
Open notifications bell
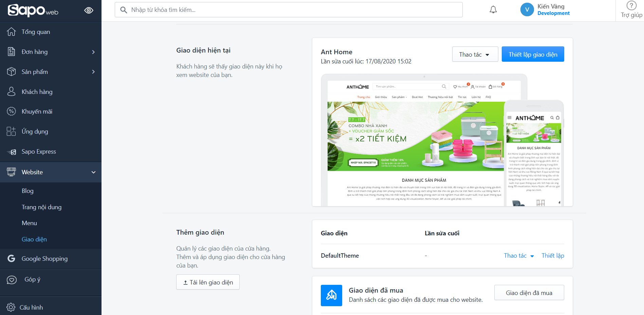(493, 9)
